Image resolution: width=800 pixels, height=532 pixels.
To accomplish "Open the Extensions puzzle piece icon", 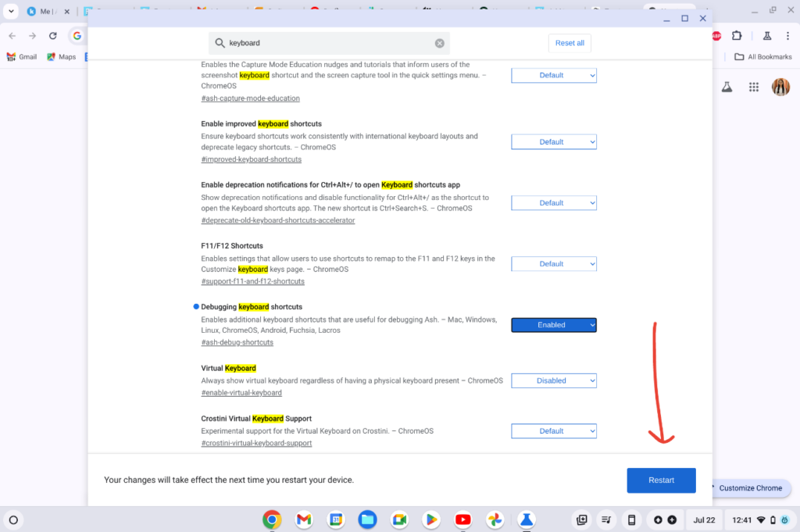I will (737, 35).
